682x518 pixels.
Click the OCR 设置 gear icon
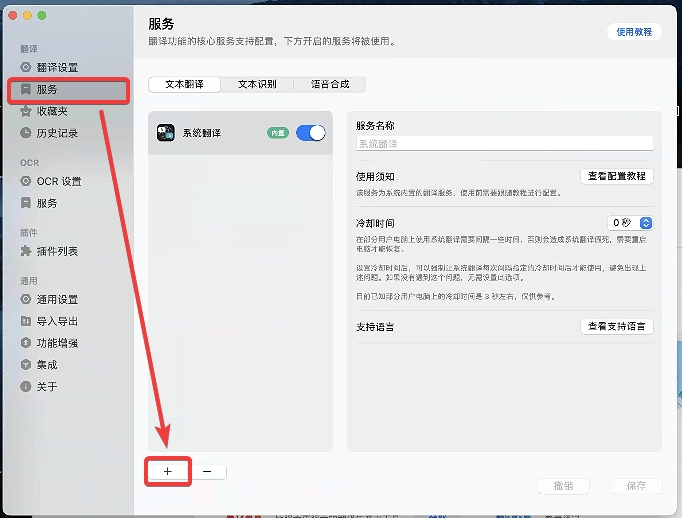26,181
